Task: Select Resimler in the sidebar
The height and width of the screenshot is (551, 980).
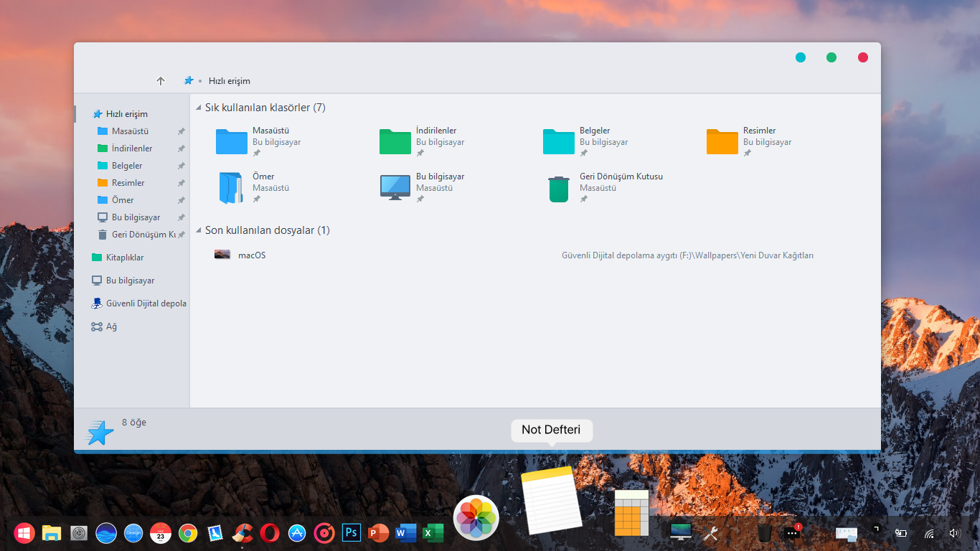Action: coord(128,183)
